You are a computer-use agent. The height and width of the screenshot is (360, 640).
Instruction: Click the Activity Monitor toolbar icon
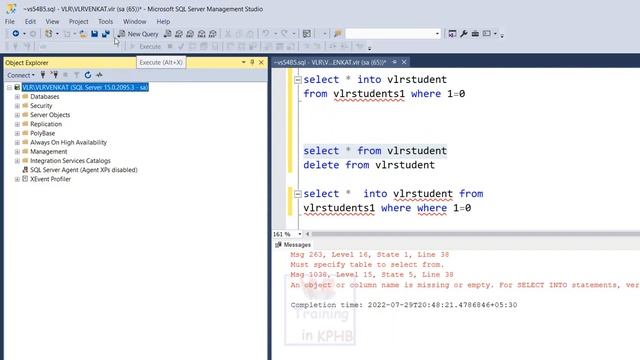tap(307, 34)
